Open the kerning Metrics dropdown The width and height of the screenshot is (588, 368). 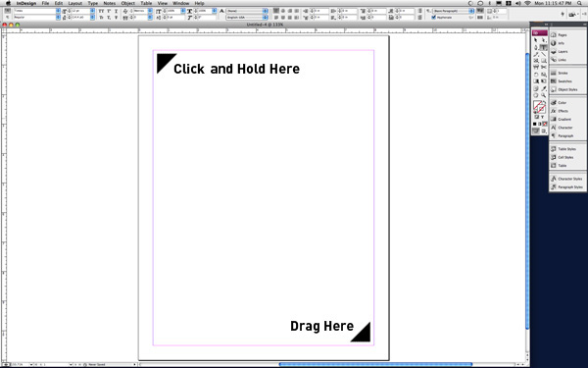coord(150,11)
